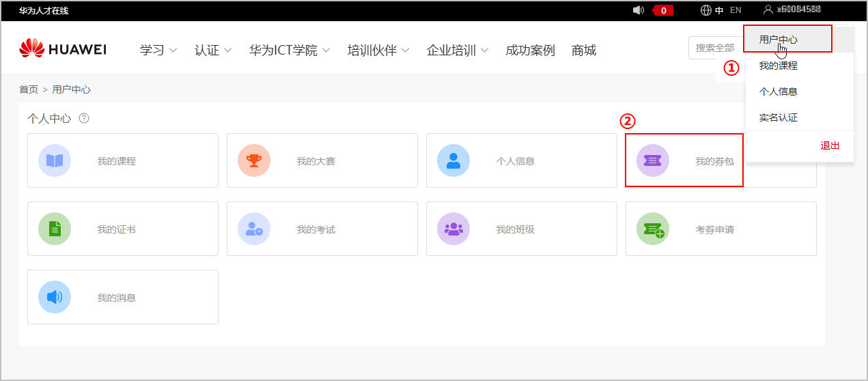Click the person icon for 个人信息
Viewport: 868px width, 381px height.
(x=453, y=160)
